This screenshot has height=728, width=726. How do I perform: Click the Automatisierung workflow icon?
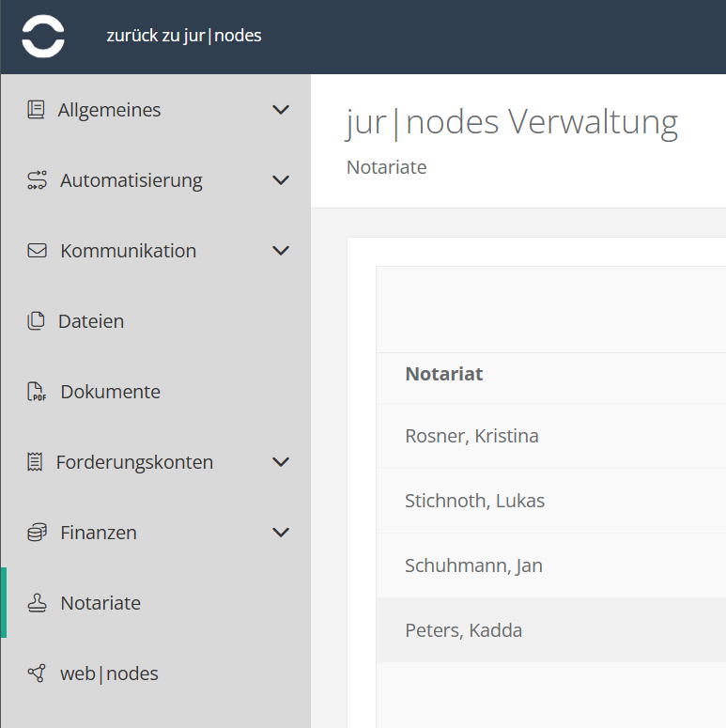tap(37, 180)
